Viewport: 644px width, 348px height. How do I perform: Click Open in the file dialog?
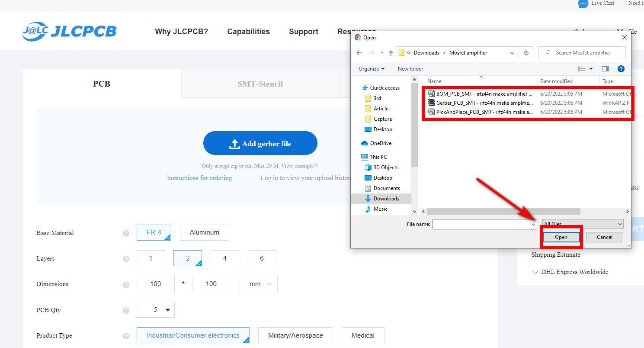pyautogui.click(x=561, y=237)
